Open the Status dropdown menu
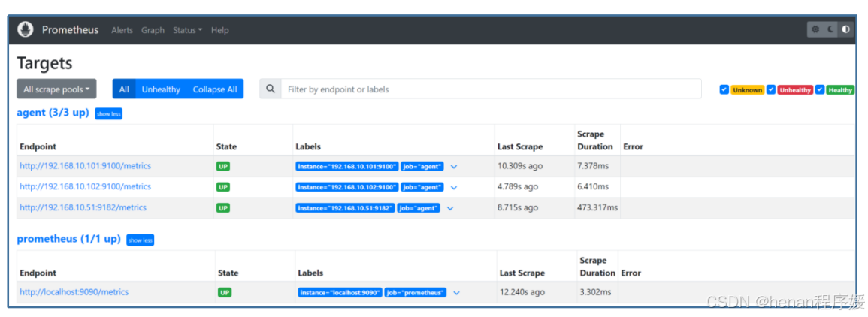 (187, 30)
